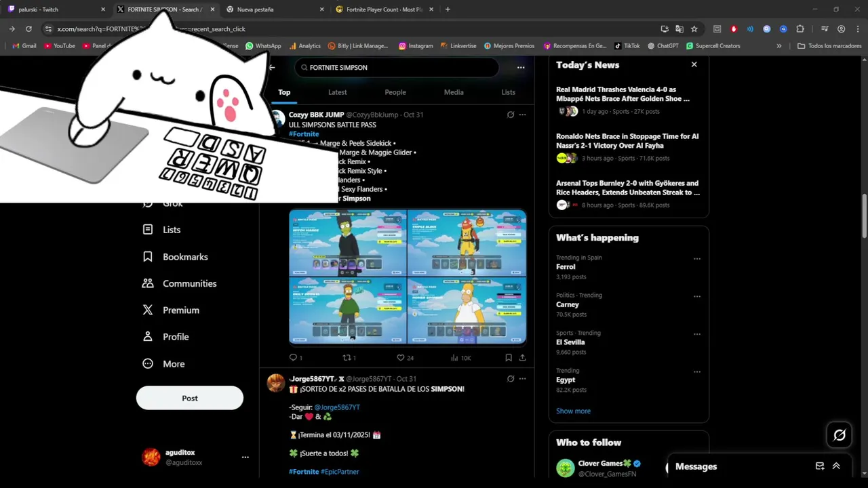Switch to the Media tab
The width and height of the screenshot is (868, 488).
point(454,92)
